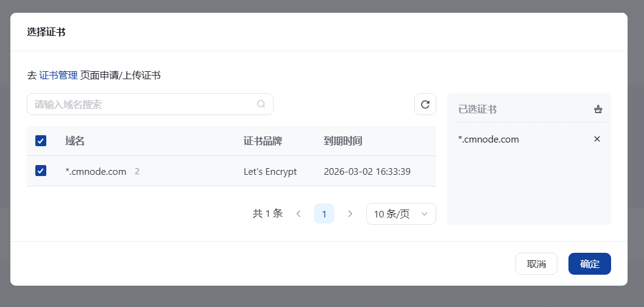Click the 取消 button
This screenshot has width=644, height=307.
(536, 264)
